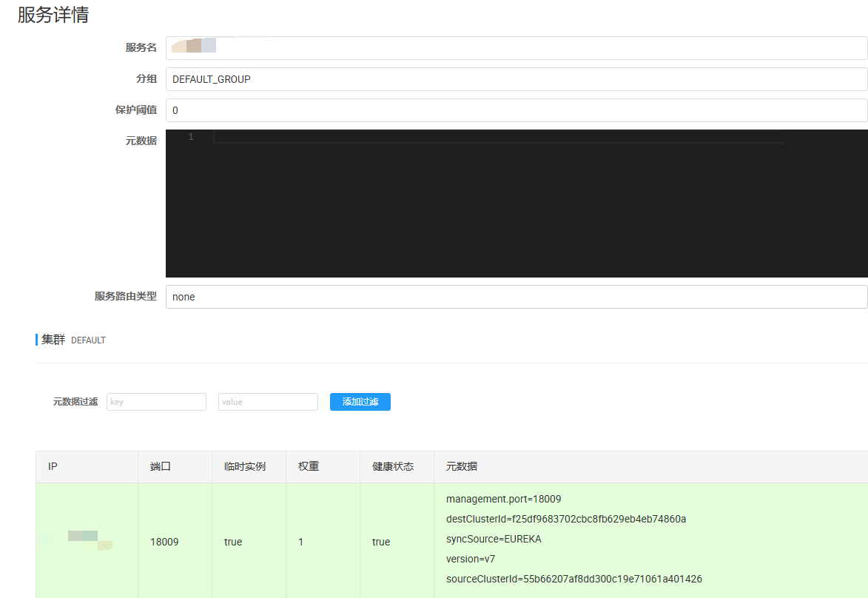The height and width of the screenshot is (598, 868).
Task: Click the 端口 column header
Action: (161, 467)
